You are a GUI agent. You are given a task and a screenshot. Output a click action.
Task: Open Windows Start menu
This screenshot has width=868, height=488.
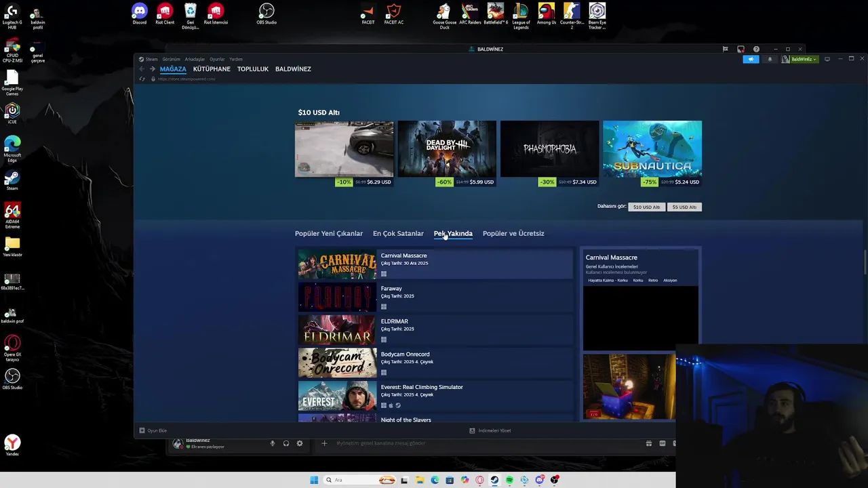(314, 480)
